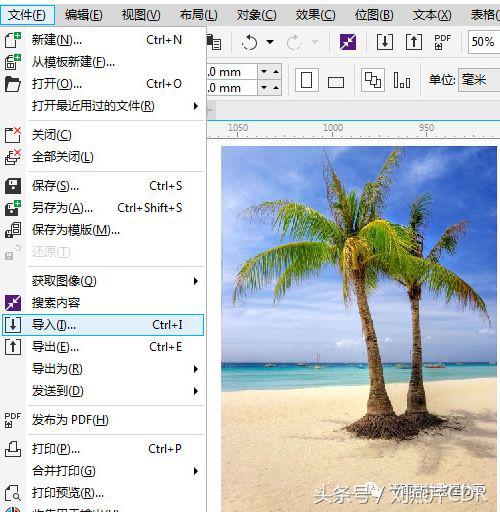This screenshot has height=512, width=500.
Task: Click the open folder icon in menu
Action: tap(13, 84)
